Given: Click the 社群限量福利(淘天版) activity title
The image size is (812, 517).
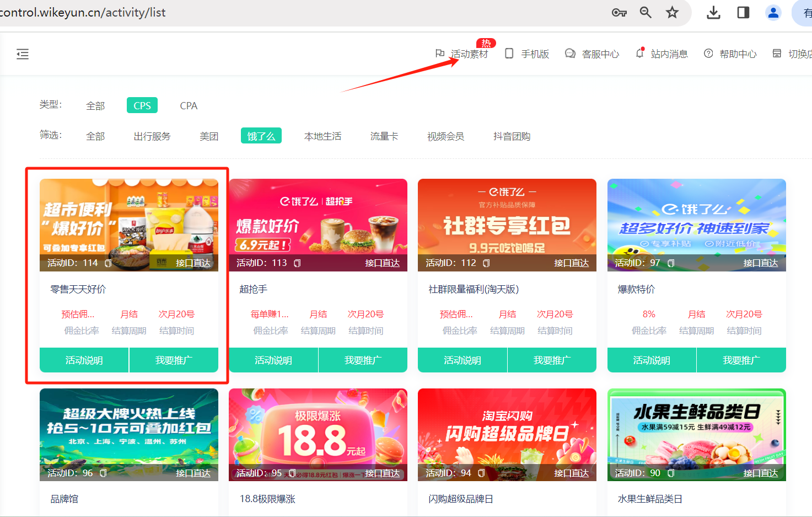Looking at the screenshot, I should (474, 289).
